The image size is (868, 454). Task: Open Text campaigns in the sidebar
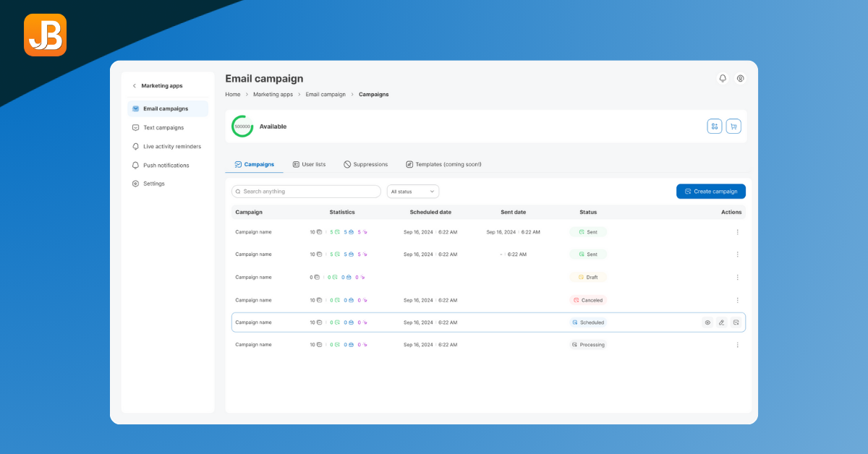coord(168,127)
